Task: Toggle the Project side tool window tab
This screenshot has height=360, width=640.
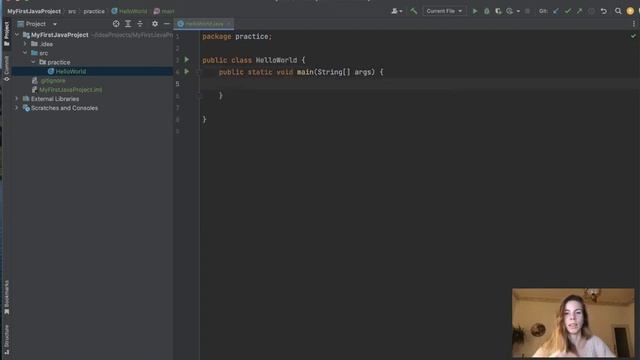Action: [6, 33]
